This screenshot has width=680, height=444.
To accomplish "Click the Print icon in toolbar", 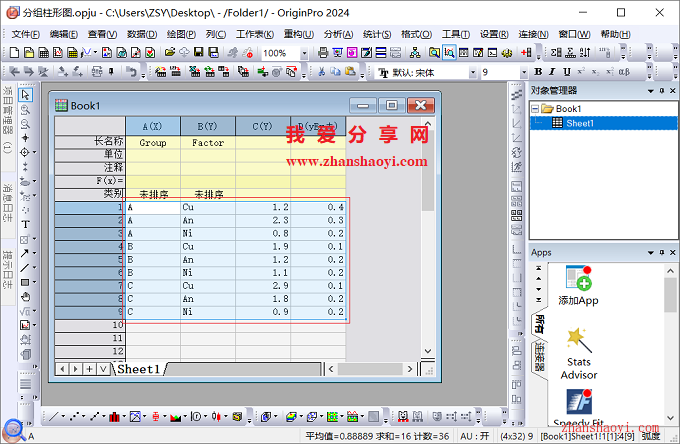I will tap(323, 53).
